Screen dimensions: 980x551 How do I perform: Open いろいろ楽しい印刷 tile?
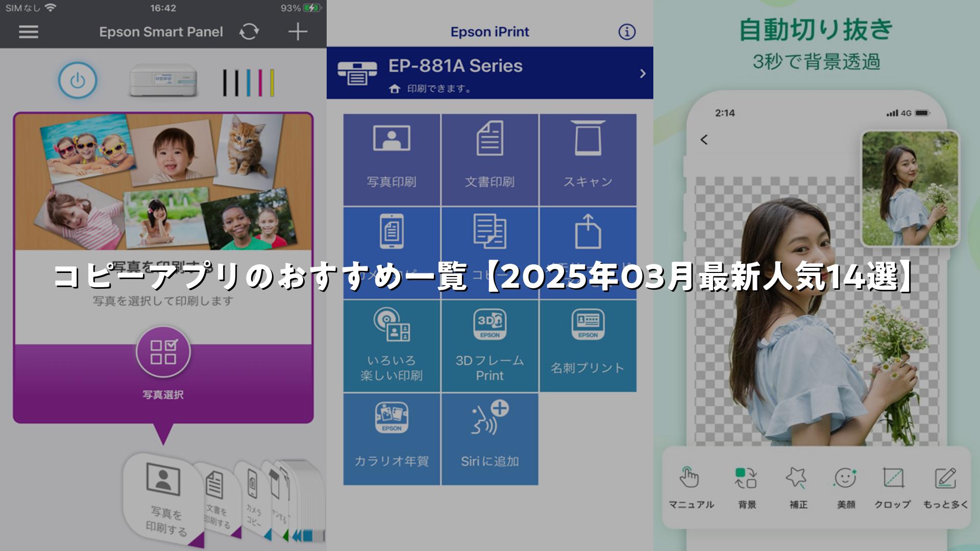tap(391, 346)
